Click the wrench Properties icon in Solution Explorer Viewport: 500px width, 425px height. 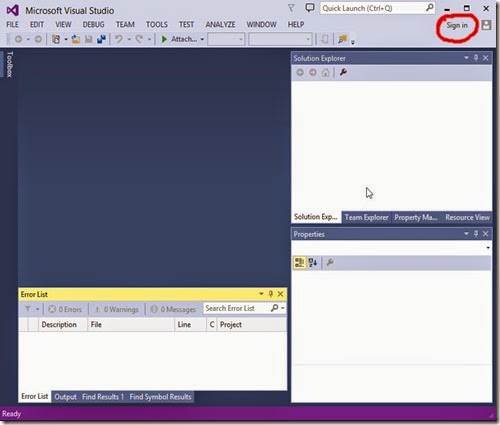coord(343,72)
